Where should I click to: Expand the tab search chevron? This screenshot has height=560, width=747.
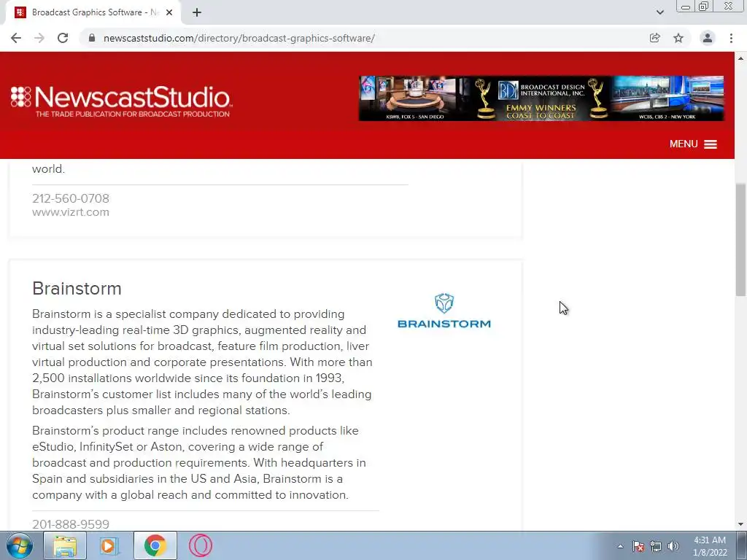(659, 12)
